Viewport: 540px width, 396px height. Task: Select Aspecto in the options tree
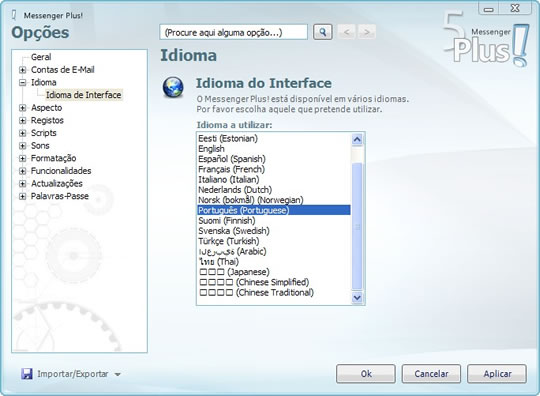click(x=46, y=108)
